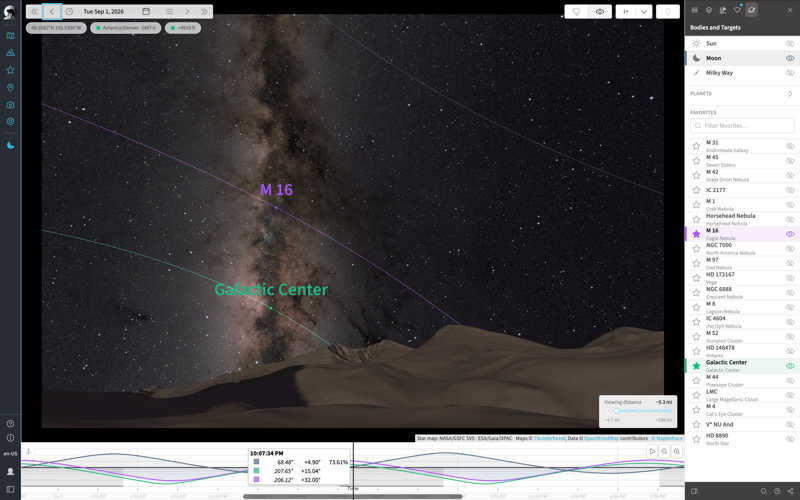Viewport: 800px width, 500px height.
Task: Open the Thunderforest attribution link
Action: (549, 438)
